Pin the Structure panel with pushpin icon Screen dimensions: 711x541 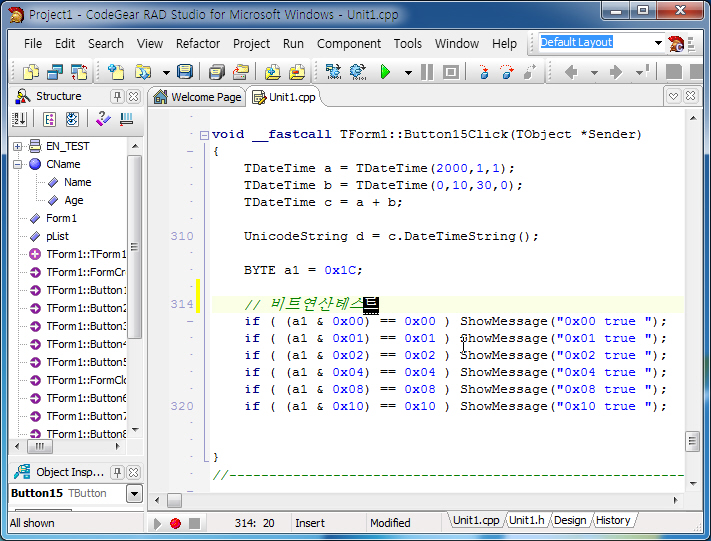[117, 97]
